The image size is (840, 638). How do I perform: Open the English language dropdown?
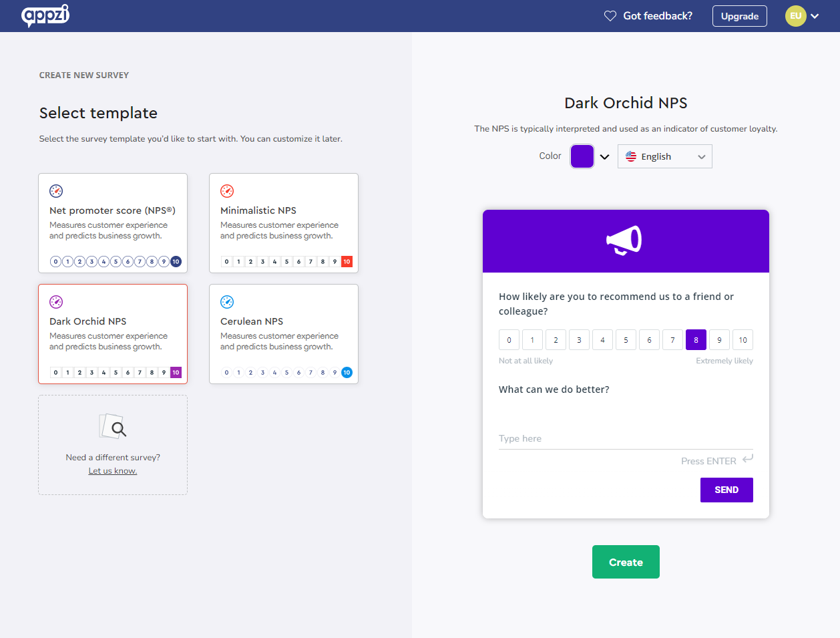pyautogui.click(x=665, y=156)
